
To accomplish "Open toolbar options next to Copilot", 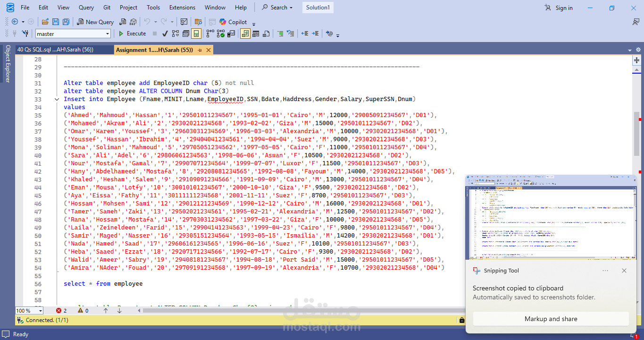I will coord(253,23).
